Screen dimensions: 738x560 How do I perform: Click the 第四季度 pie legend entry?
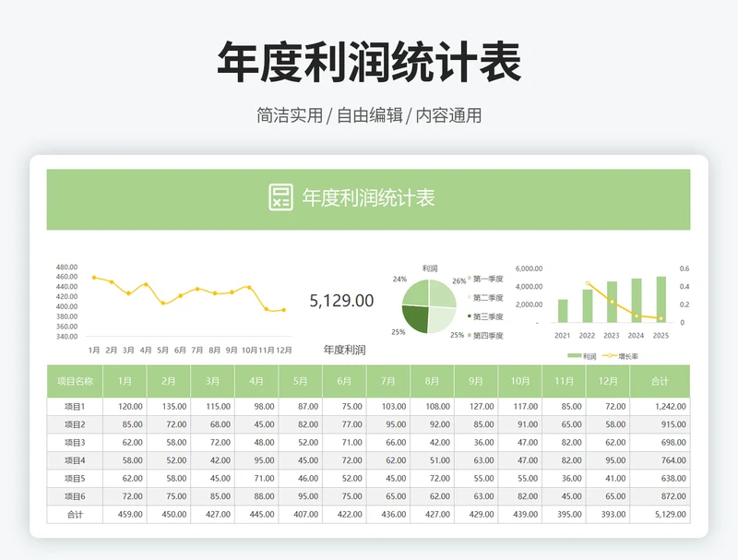(x=485, y=336)
